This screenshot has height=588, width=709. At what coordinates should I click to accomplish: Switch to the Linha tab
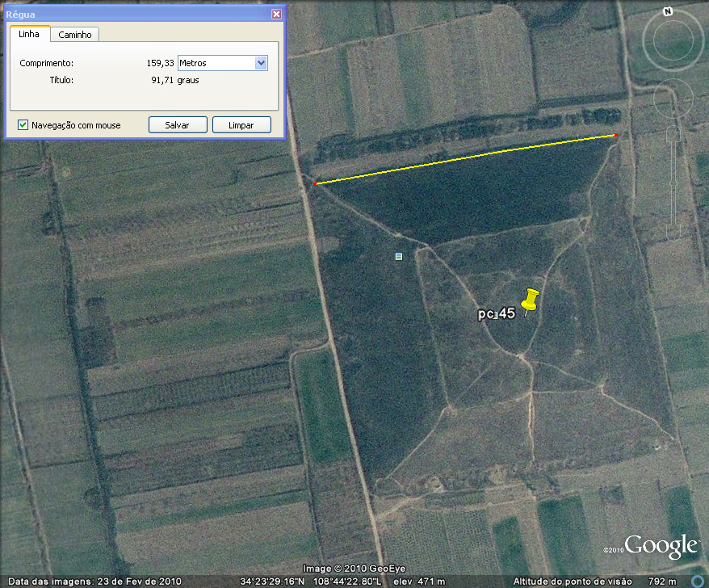click(29, 34)
